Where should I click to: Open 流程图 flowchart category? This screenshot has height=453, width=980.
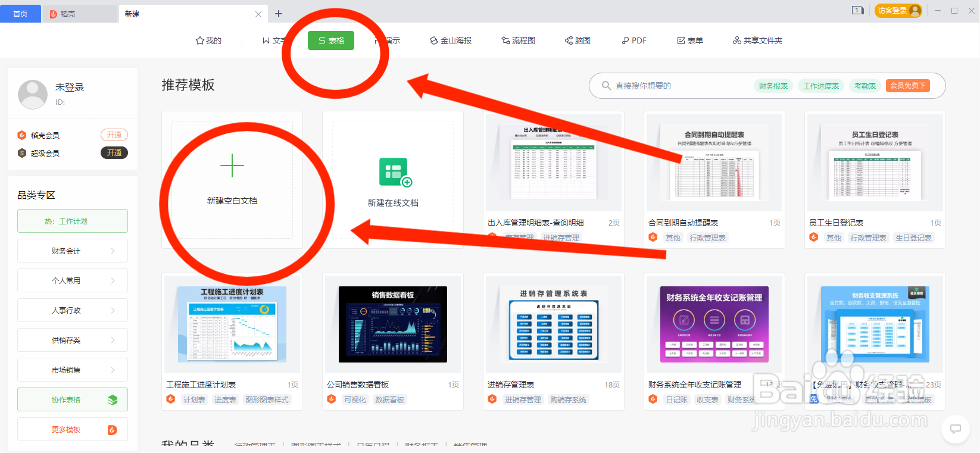click(x=518, y=40)
